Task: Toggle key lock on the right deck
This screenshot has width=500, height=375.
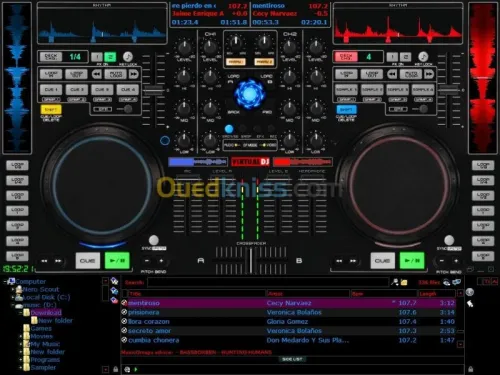Action: 423,57
